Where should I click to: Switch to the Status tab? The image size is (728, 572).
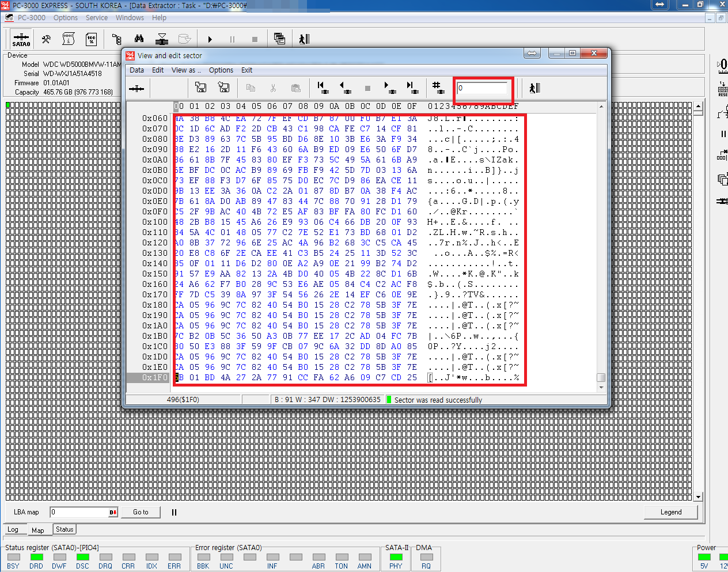coord(65,529)
